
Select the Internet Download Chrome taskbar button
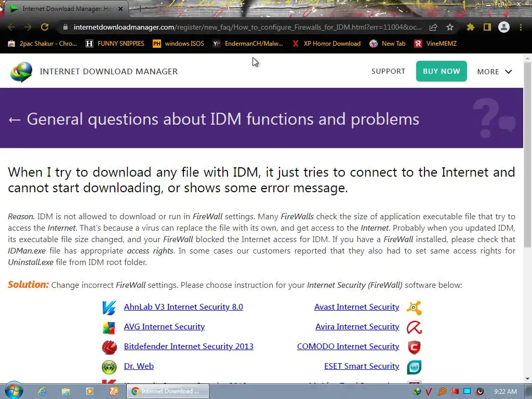coord(168,391)
